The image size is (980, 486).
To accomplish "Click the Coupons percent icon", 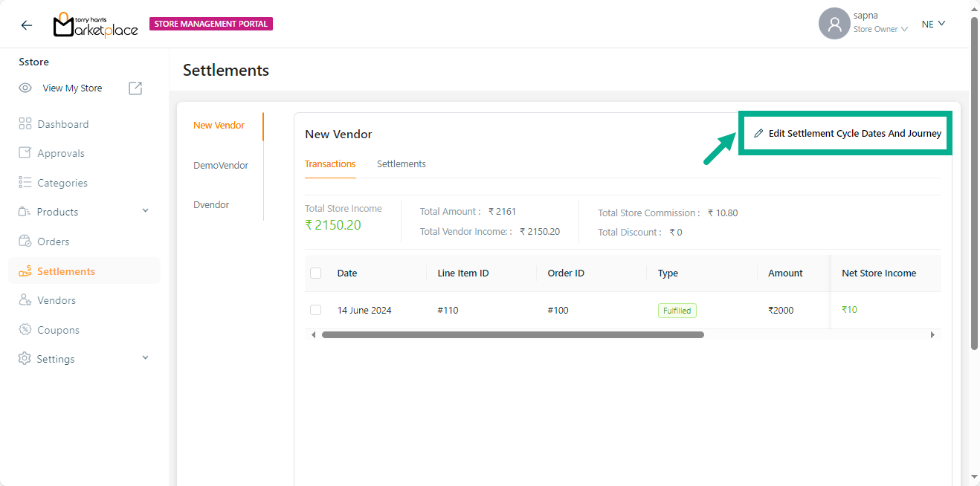I will [x=25, y=330].
